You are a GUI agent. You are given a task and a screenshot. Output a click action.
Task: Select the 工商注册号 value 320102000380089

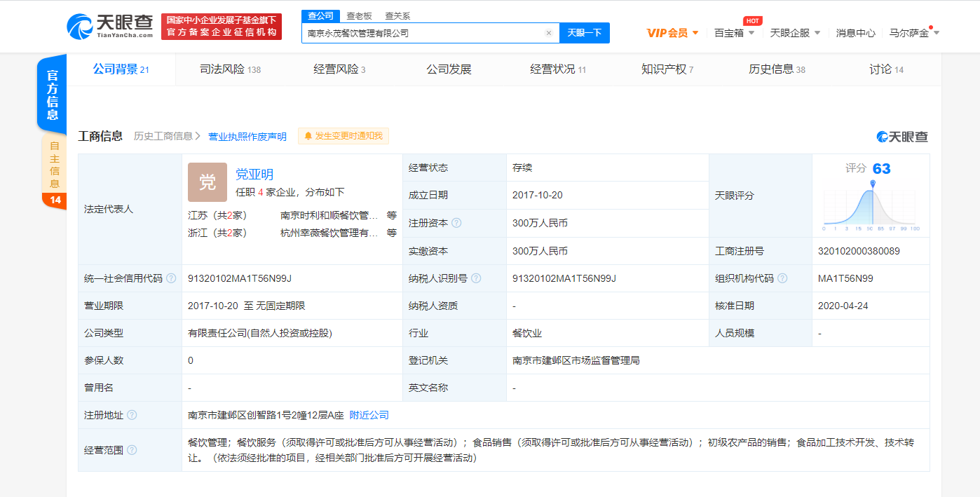tap(859, 251)
